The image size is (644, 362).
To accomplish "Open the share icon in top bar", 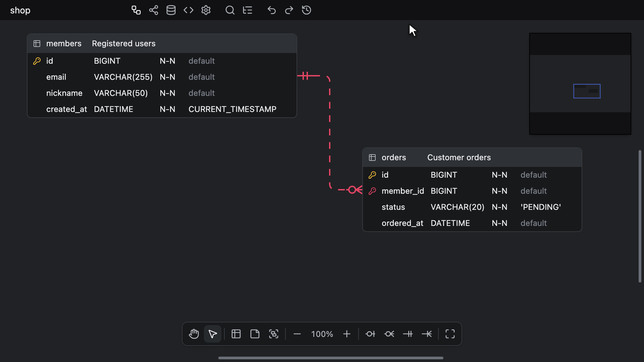I will pyautogui.click(x=154, y=10).
